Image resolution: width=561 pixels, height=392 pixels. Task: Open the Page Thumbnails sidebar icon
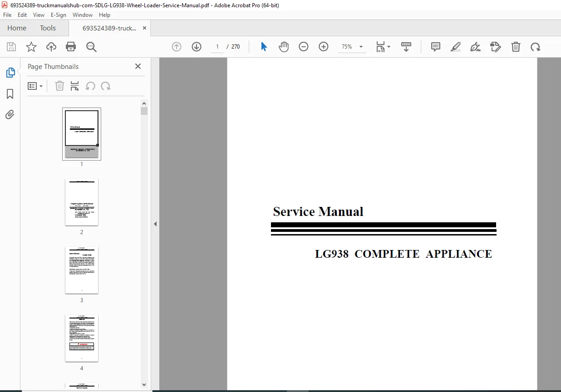[10, 73]
